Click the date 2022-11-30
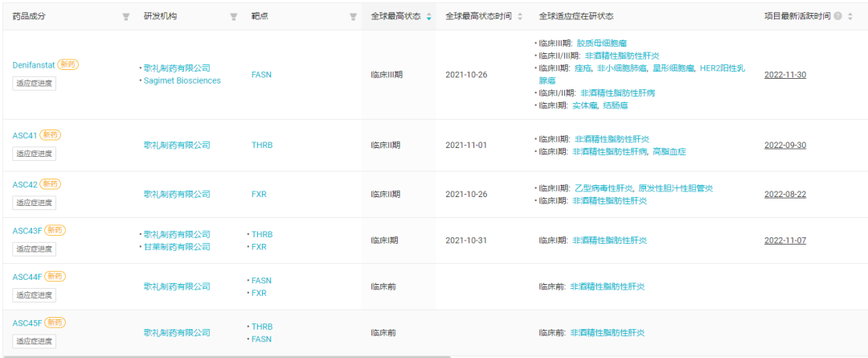The image size is (868, 358). [x=785, y=74]
